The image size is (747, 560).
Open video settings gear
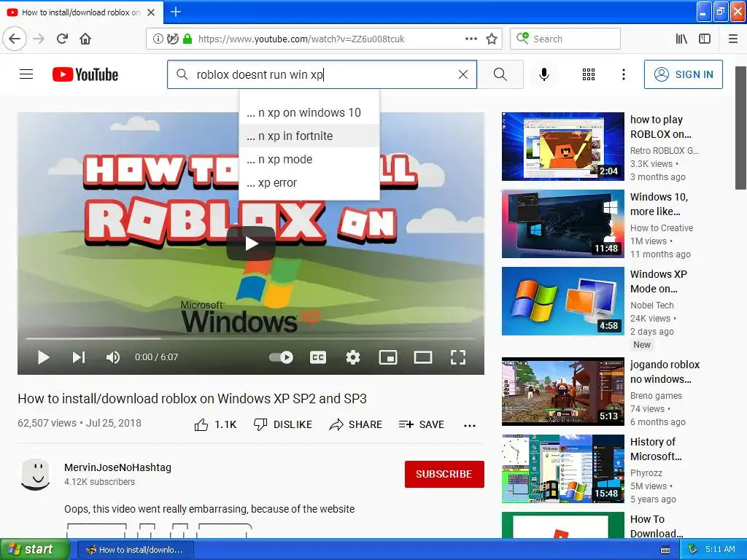coord(353,357)
